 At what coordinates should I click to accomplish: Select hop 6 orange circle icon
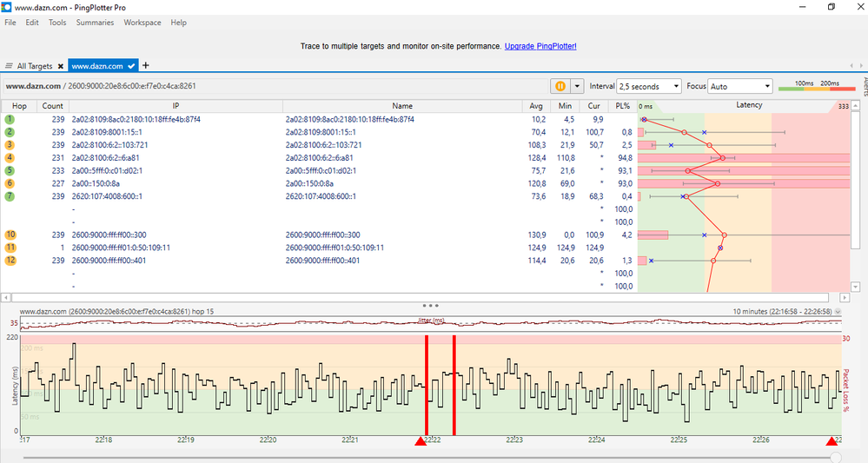[10, 183]
